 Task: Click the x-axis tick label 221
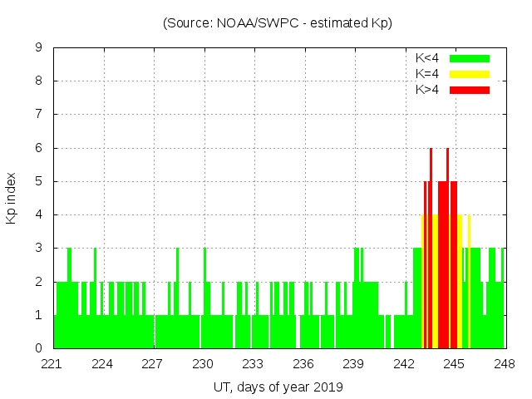52,364
